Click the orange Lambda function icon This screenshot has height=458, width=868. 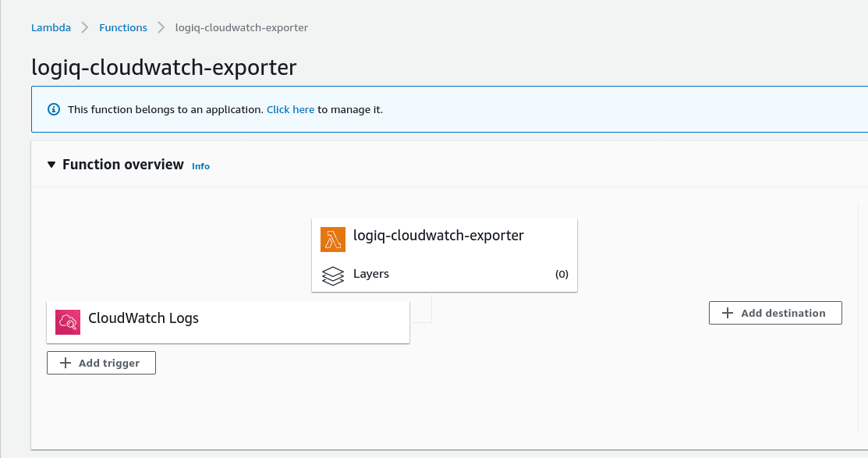point(333,240)
